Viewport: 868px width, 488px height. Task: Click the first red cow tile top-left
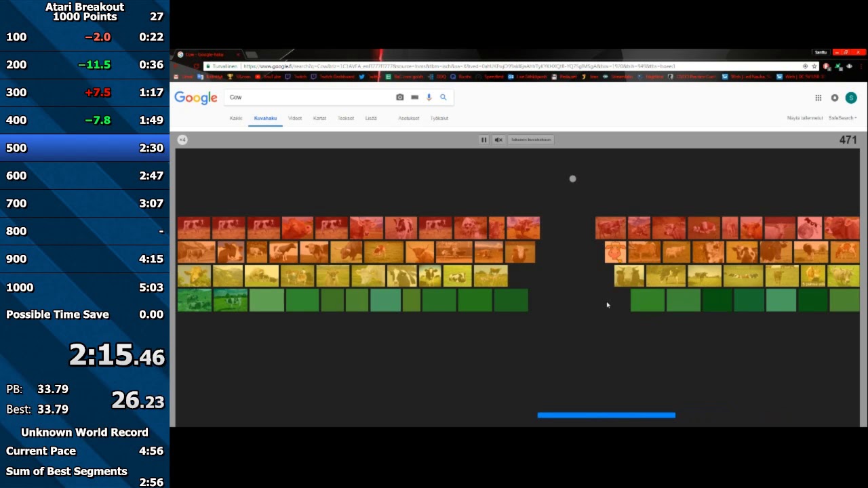click(194, 228)
